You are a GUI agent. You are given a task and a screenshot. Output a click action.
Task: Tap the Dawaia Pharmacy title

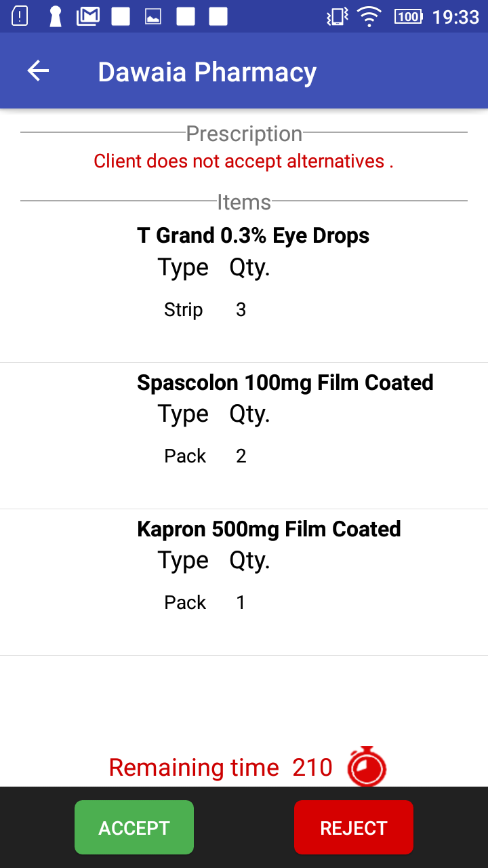pos(207,72)
